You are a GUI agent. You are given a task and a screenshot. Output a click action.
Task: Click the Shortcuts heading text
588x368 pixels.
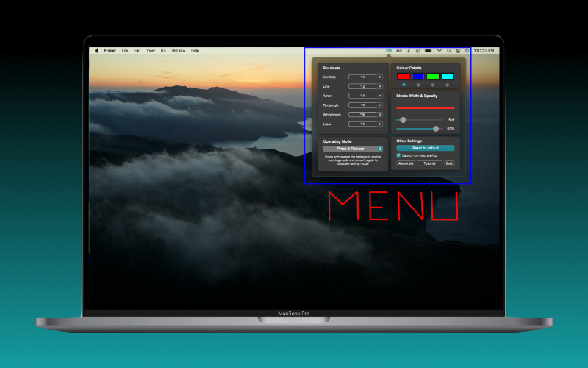tap(331, 68)
